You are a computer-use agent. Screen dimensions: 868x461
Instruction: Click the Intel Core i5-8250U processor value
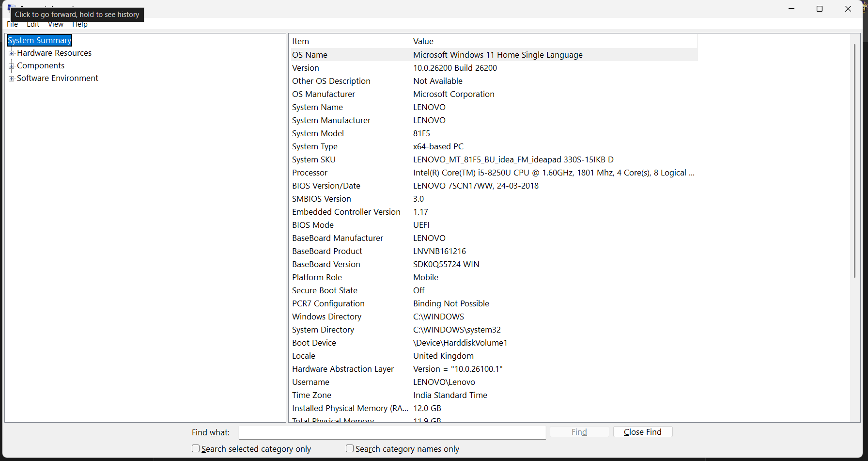point(554,173)
